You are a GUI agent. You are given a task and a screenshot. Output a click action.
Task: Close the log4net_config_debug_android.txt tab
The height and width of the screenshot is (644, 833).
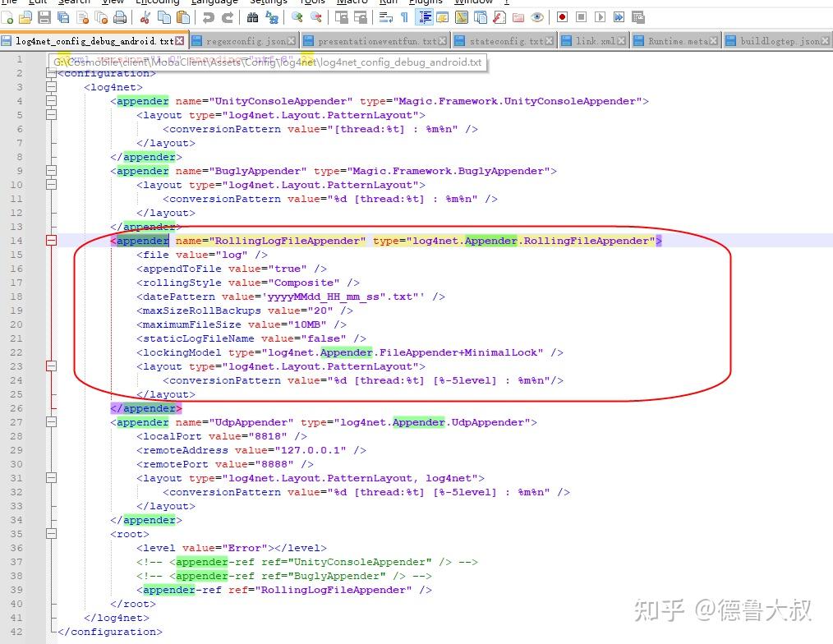tap(180, 41)
